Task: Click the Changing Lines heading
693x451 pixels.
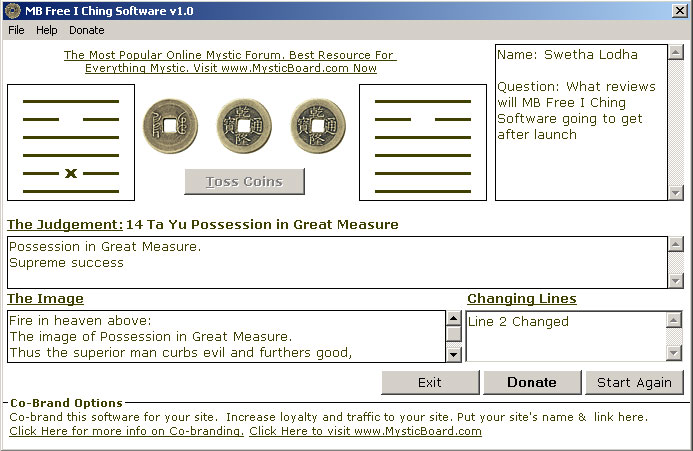Action: point(522,299)
